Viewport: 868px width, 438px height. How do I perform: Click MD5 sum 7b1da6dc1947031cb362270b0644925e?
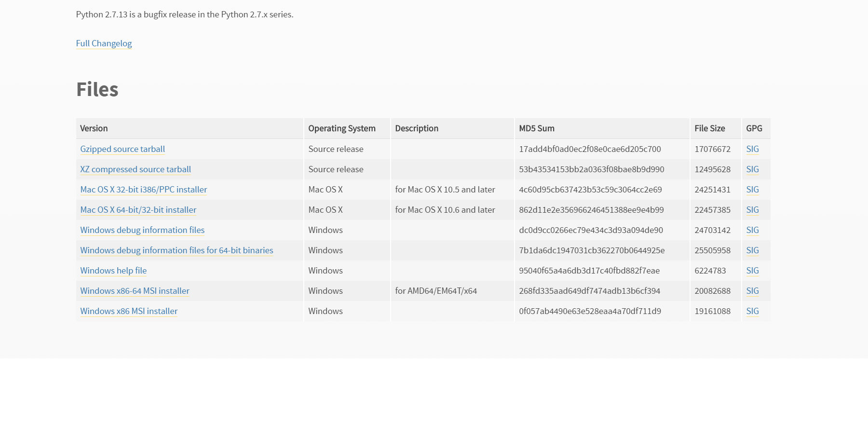[x=592, y=250]
